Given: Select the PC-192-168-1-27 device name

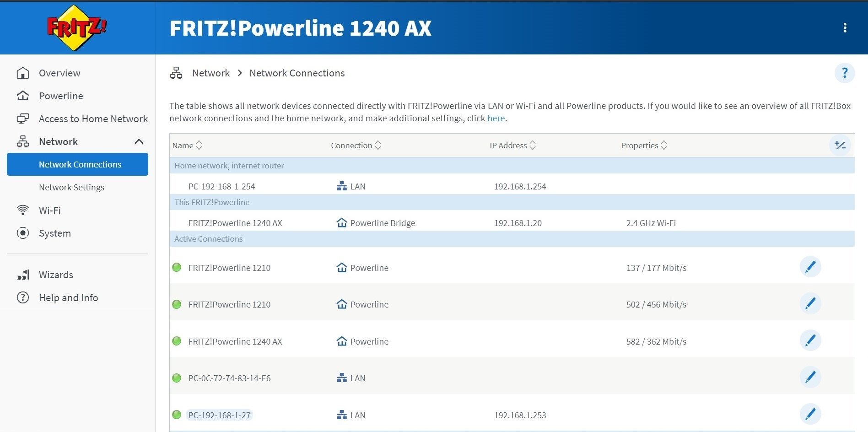Looking at the screenshot, I should [220, 415].
